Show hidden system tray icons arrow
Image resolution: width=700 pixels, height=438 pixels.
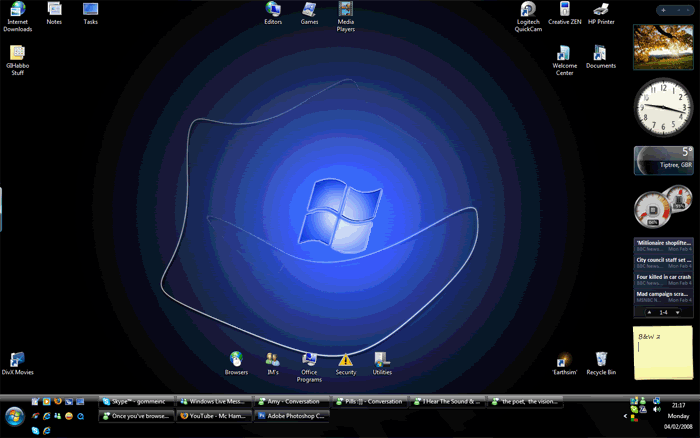[x=625, y=416]
